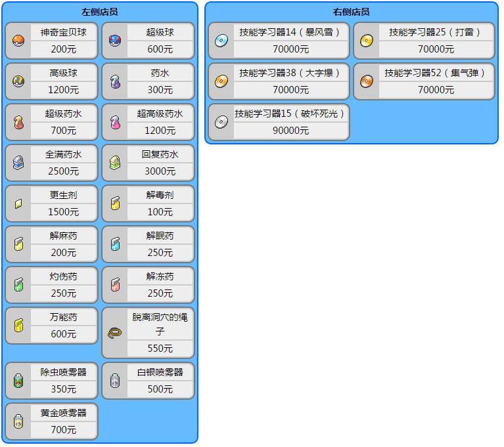Click the 除虫喷雾器 item name
Image resolution: width=504 pixels, height=447 pixels.
[x=64, y=372]
